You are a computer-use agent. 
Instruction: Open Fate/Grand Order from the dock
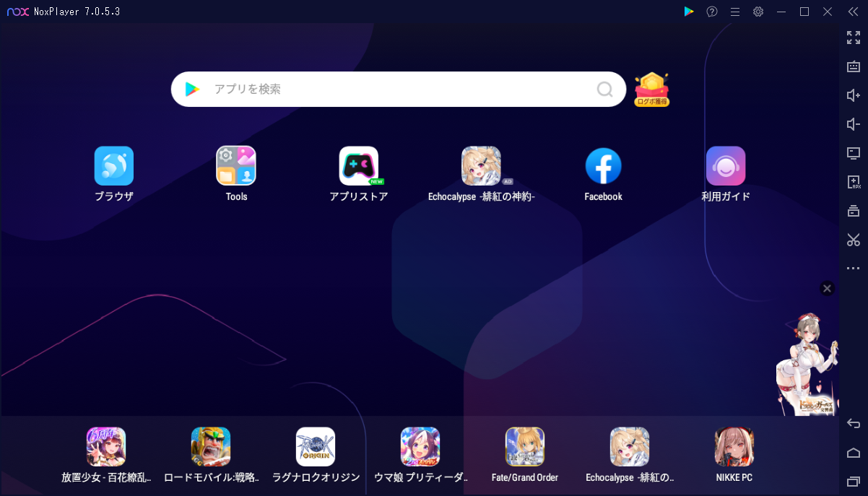[525, 446]
